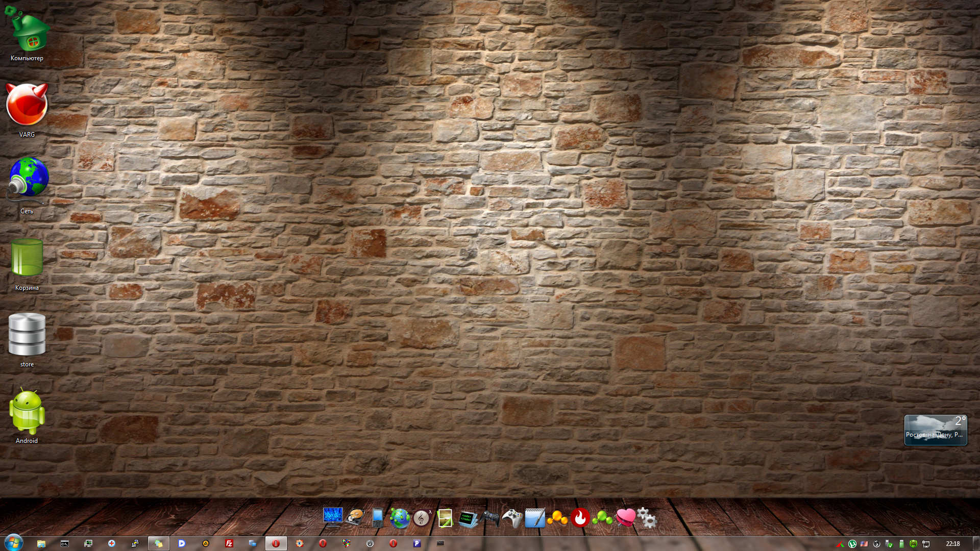Click the pink heart dock icon
Viewport: 980px width, 551px height.
(625, 517)
